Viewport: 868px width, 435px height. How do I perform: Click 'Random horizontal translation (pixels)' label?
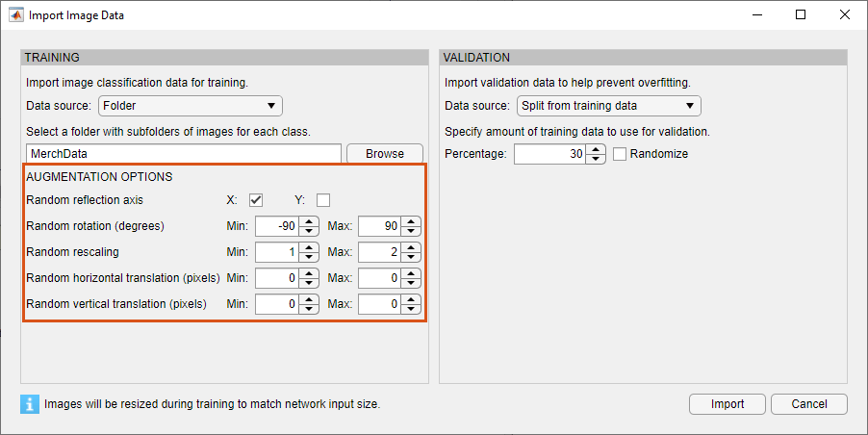123,278
